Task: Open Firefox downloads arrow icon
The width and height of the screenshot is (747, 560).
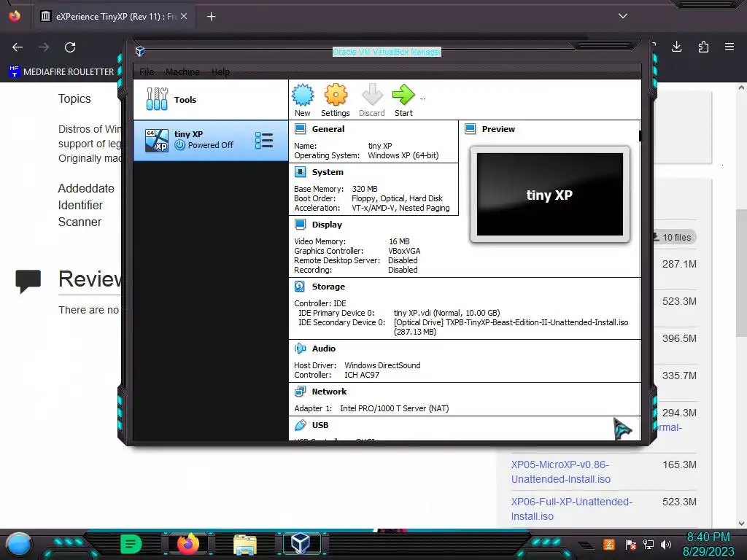Action: tap(676, 47)
